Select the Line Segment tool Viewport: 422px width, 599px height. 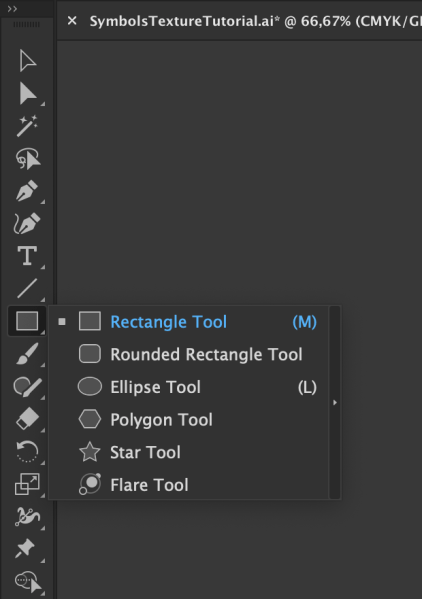[x=27, y=288]
